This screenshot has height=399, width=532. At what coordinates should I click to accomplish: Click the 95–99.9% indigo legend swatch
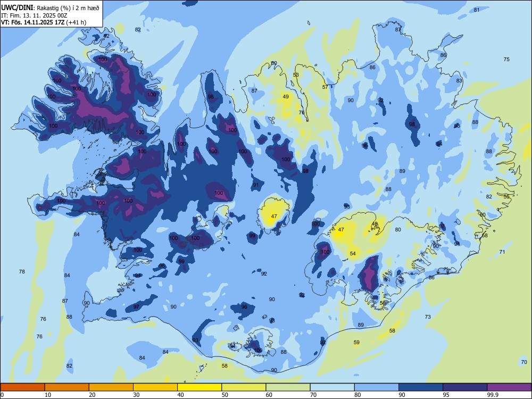tap(465, 387)
